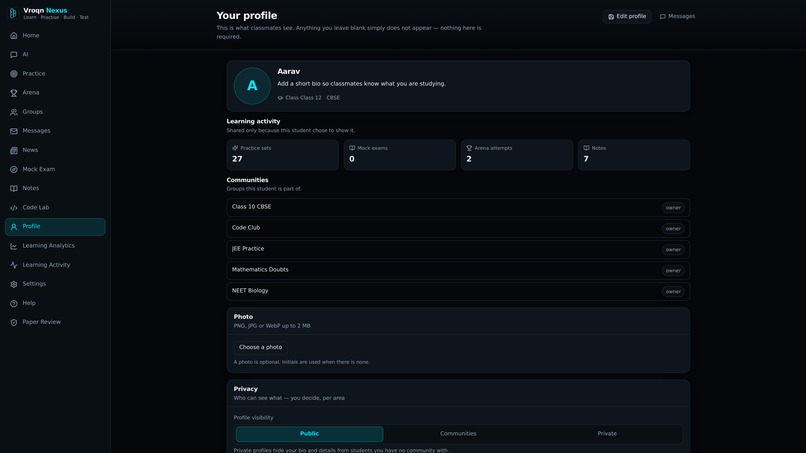The width and height of the screenshot is (806, 453).
Task: Open Practice from the sidebar
Action: click(34, 74)
